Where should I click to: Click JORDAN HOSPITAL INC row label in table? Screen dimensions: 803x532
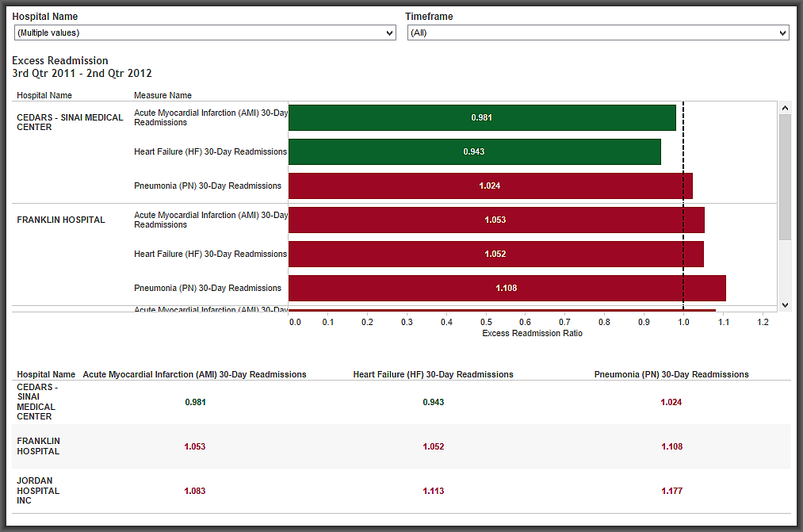coord(38,491)
